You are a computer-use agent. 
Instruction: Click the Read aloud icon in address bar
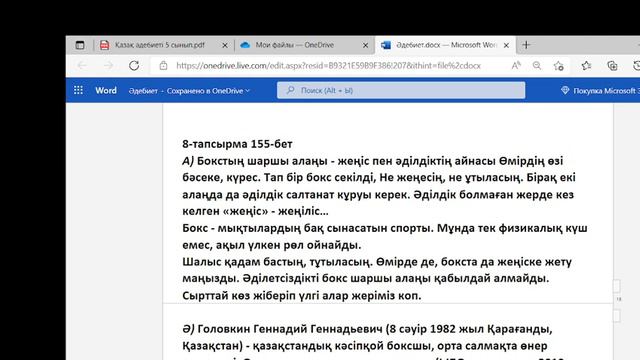[x=516, y=65]
